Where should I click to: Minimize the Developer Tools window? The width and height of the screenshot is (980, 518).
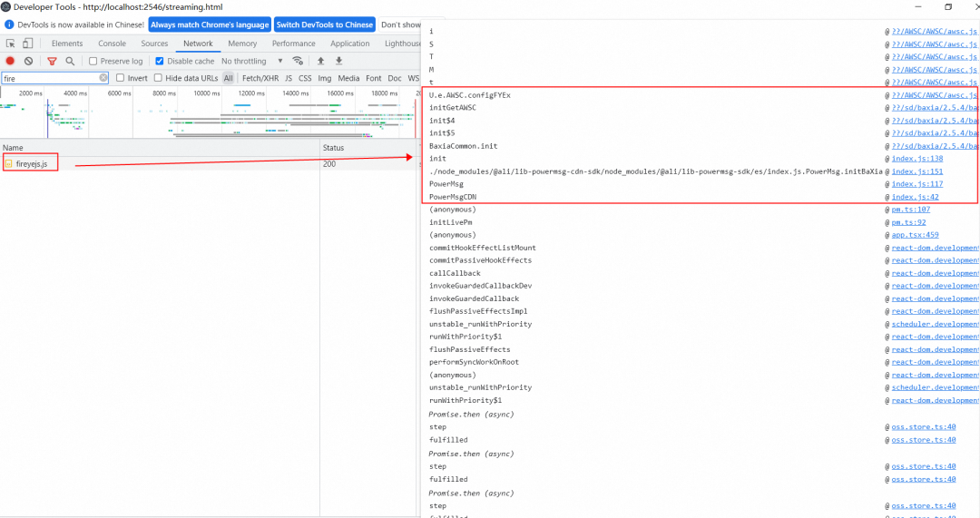(x=918, y=7)
